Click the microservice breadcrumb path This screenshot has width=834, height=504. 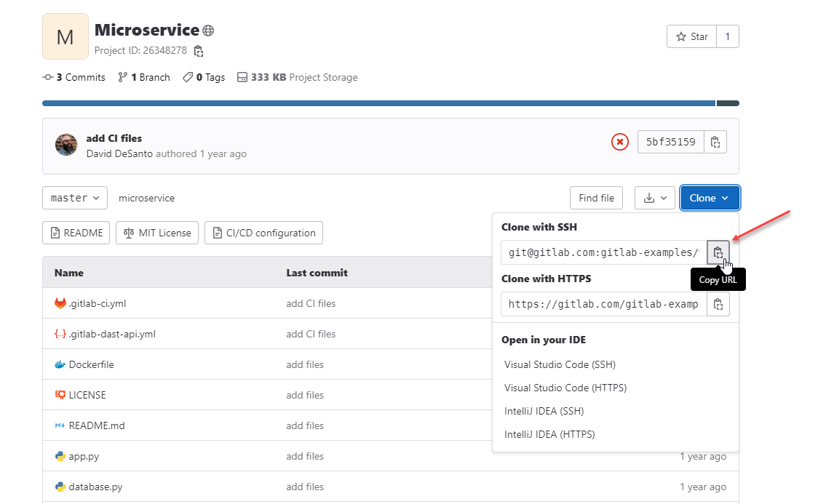pos(147,199)
